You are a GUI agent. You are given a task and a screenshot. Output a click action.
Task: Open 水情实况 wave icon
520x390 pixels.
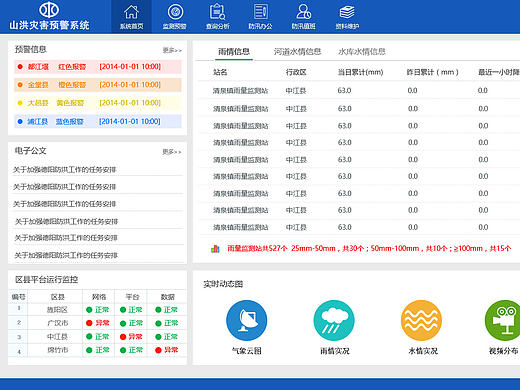click(421, 320)
